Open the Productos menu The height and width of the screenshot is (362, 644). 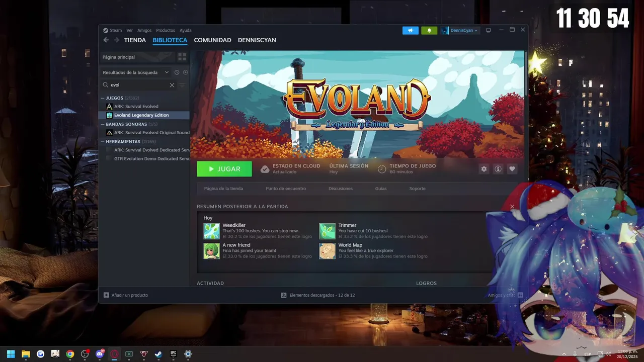point(166,30)
